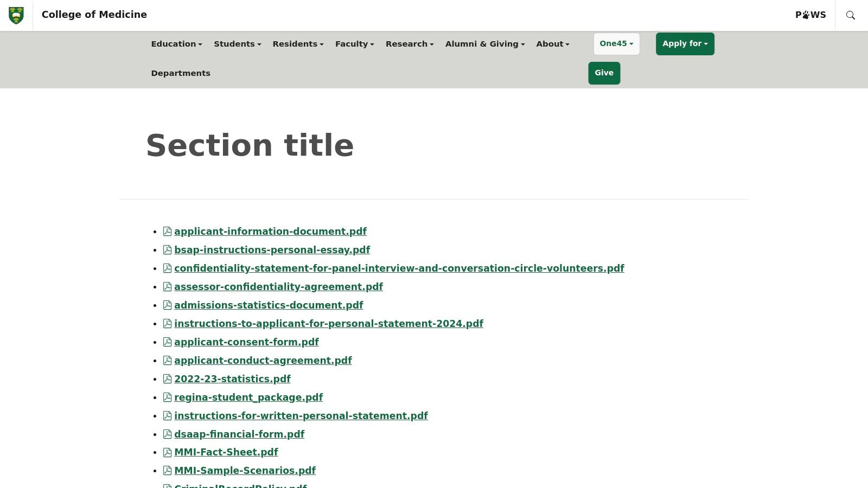The width and height of the screenshot is (868, 488).
Task: Click the PDF icon beside MMI-Fact-Sheet.pdf
Action: [167, 452]
